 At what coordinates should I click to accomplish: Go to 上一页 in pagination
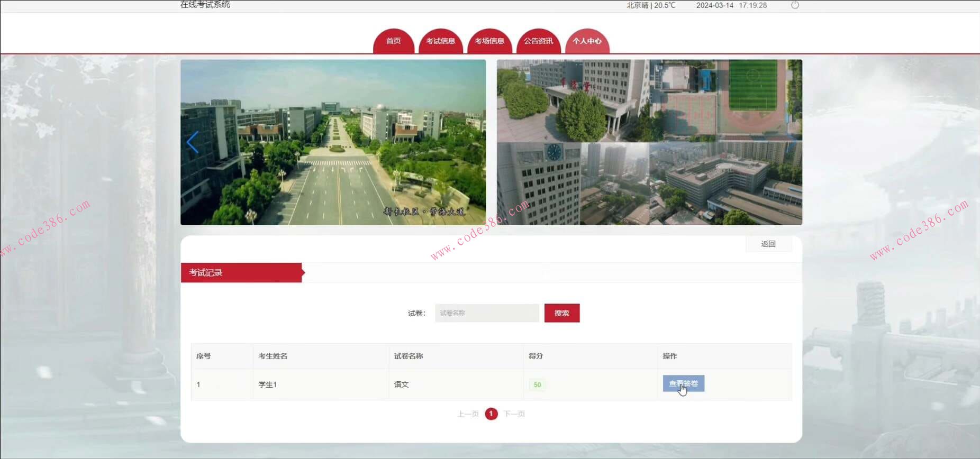coord(468,414)
